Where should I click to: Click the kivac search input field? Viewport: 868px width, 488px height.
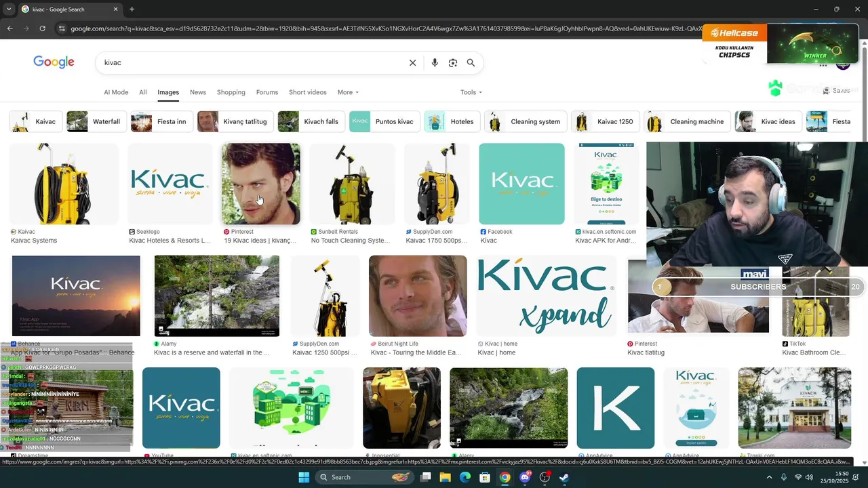(251, 62)
